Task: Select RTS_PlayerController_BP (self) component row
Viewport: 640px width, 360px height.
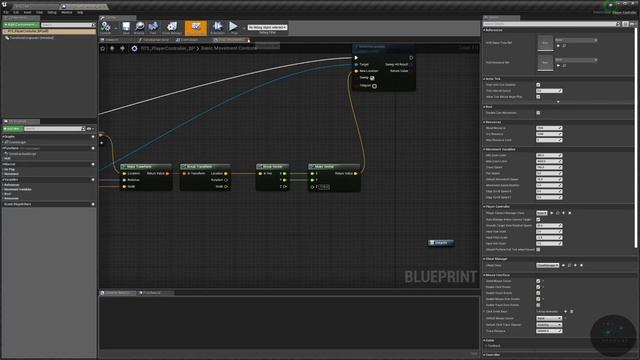Action: 49,31
